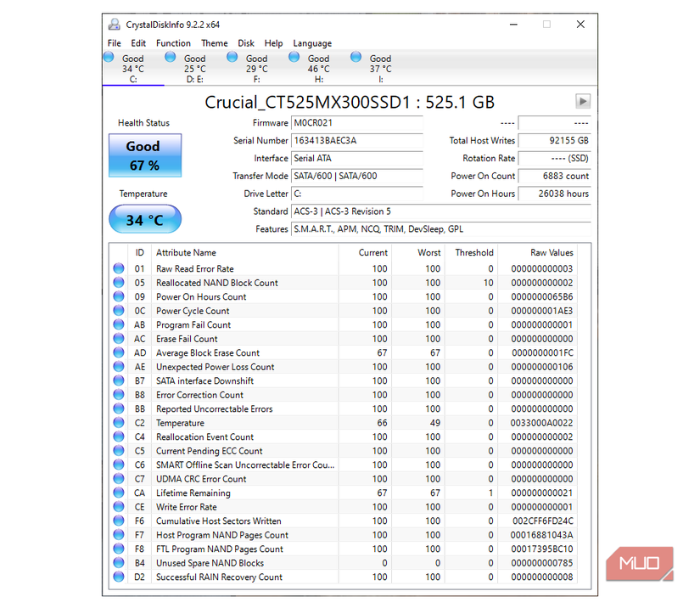Open the Help menu

tap(273, 43)
